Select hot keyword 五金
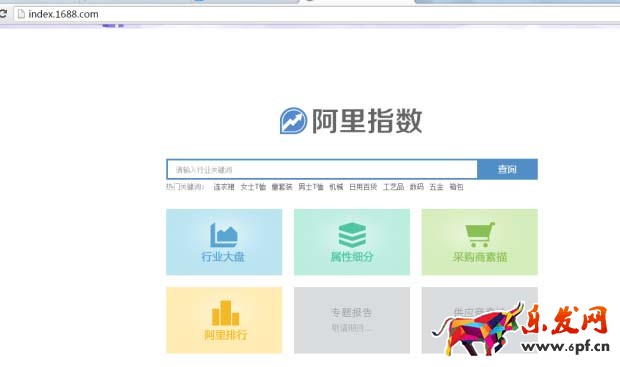The height and width of the screenshot is (367, 620). [437, 187]
